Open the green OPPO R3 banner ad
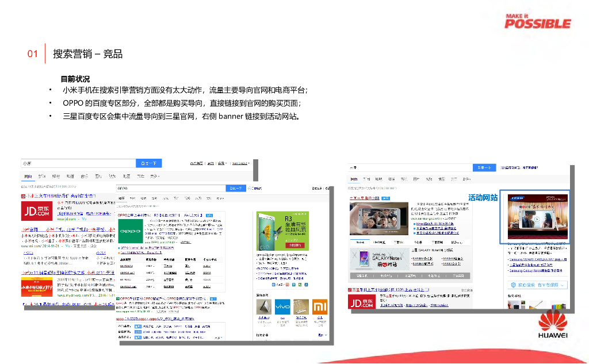 (x=282, y=231)
